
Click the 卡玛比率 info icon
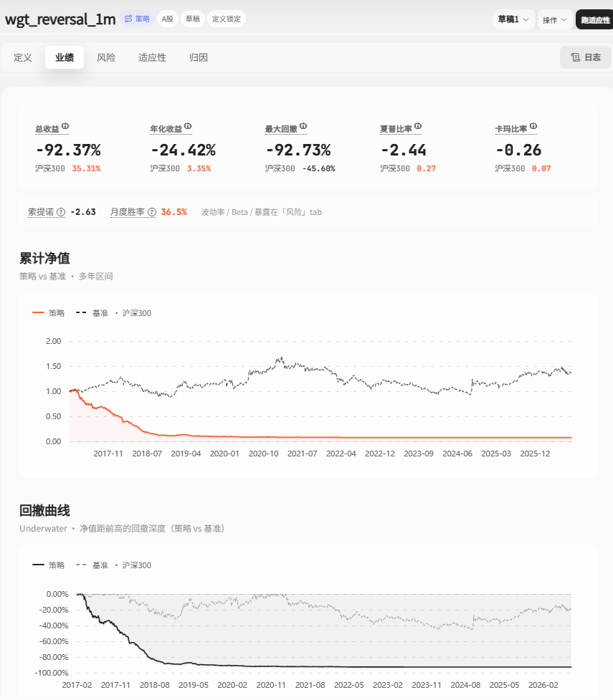(533, 126)
